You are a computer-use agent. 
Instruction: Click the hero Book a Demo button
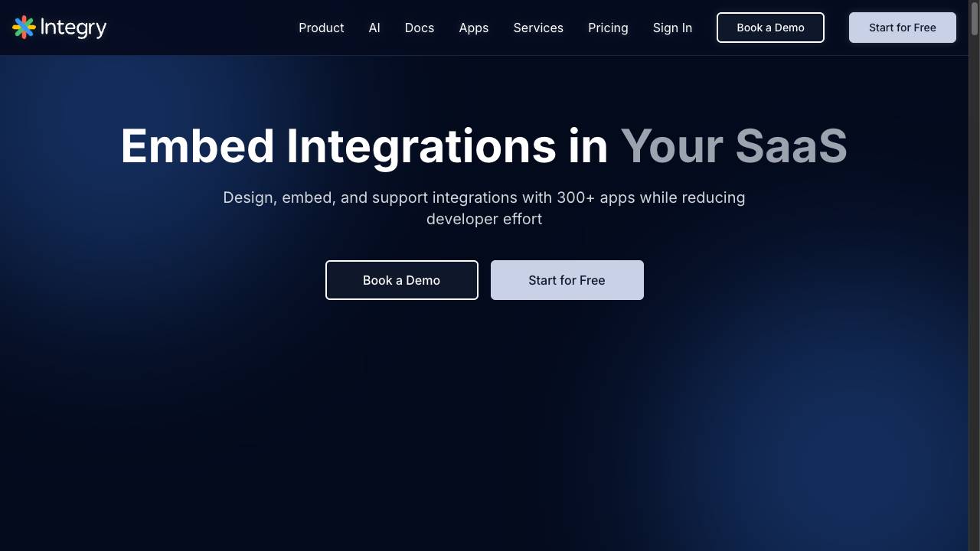point(402,280)
